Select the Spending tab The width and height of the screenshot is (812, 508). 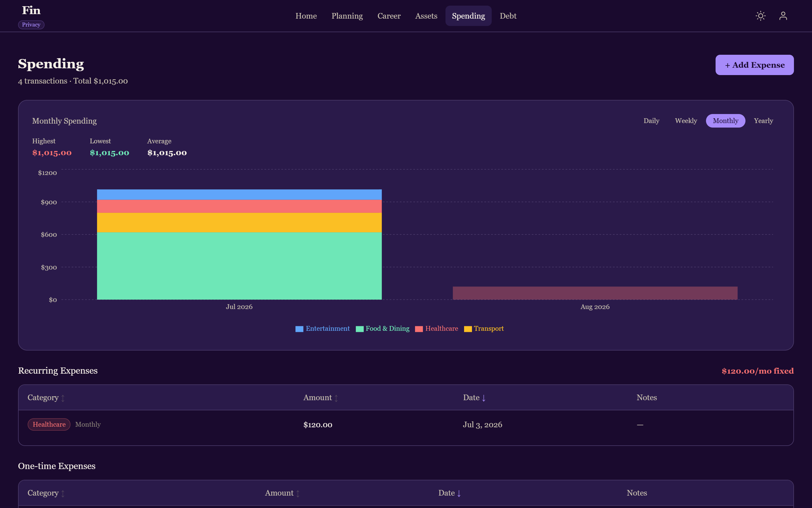(x=468, y=16)
